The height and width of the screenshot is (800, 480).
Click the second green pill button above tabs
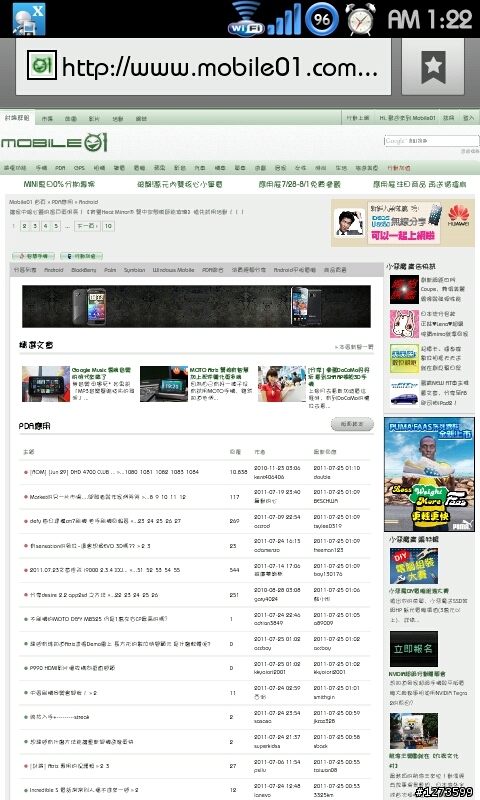point(82,256)
